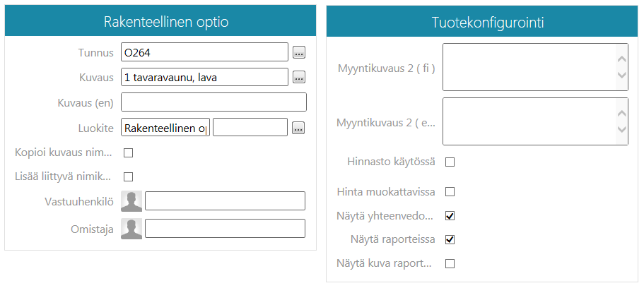Click the Vastuuhenkilö person avatar icon
The image size is (644, 288).
[131, 201]
